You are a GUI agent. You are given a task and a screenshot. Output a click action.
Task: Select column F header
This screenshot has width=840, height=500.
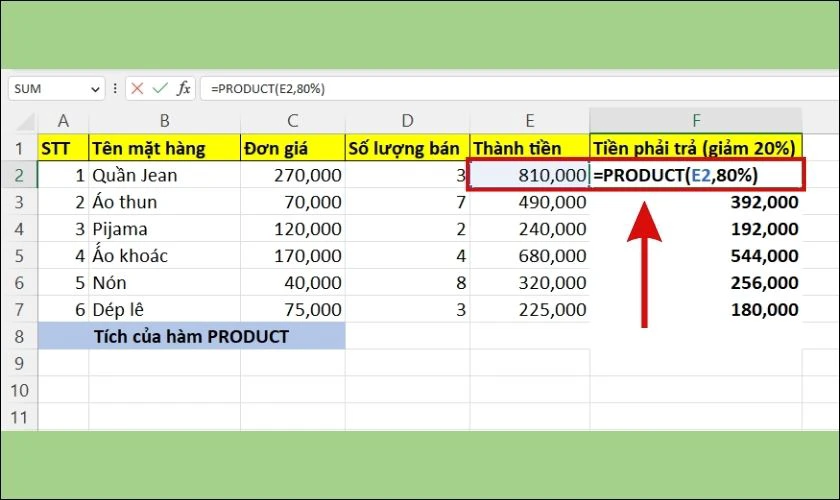click(x=696, y=121)
